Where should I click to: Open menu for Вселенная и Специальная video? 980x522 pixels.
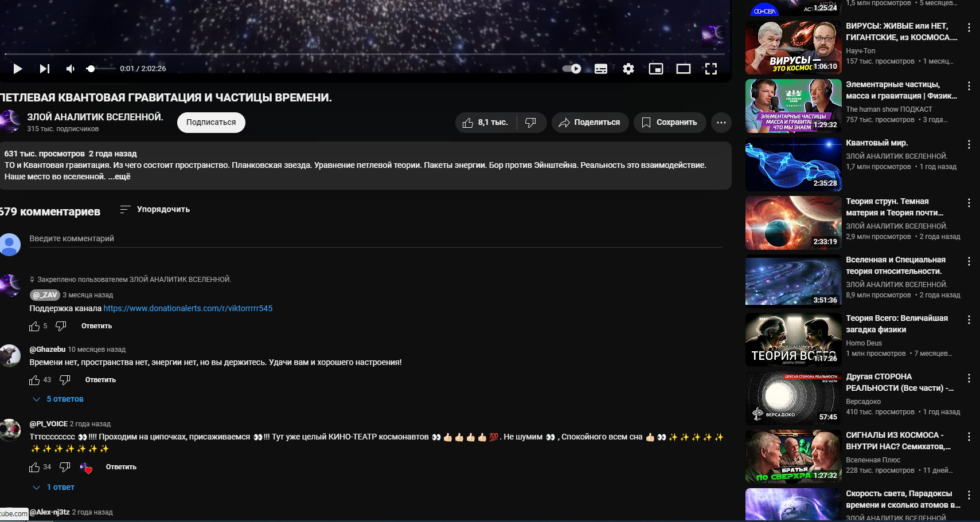[x=969, y=261]
